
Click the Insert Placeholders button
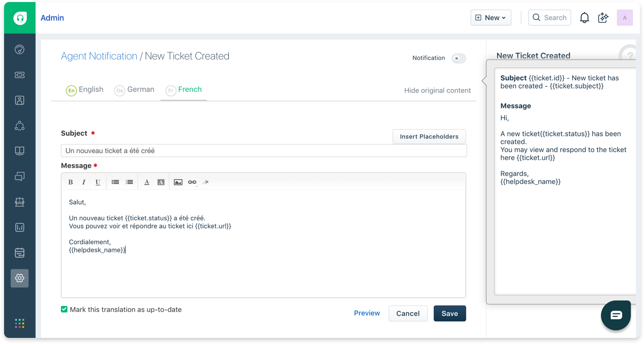tap(429, 136)
